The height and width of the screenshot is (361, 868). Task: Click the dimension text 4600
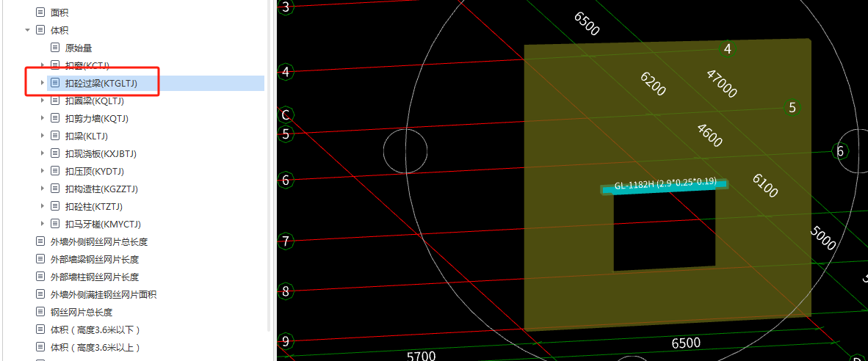pos(709,136)
